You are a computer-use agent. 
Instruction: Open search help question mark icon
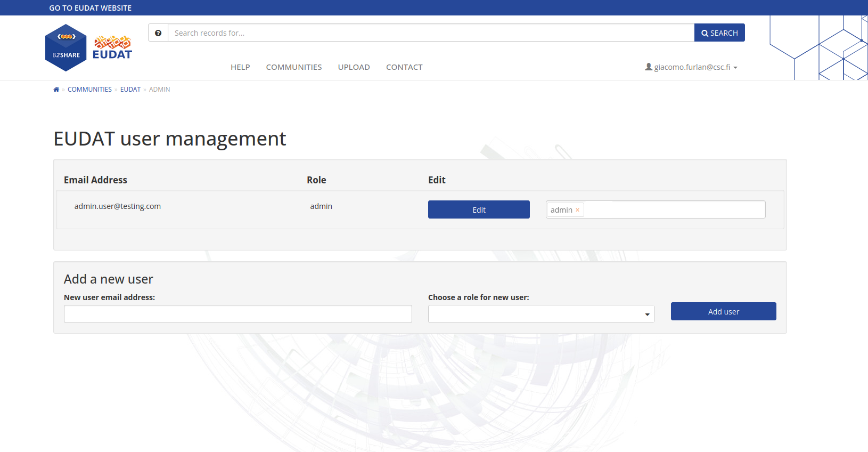coord(158,33)
